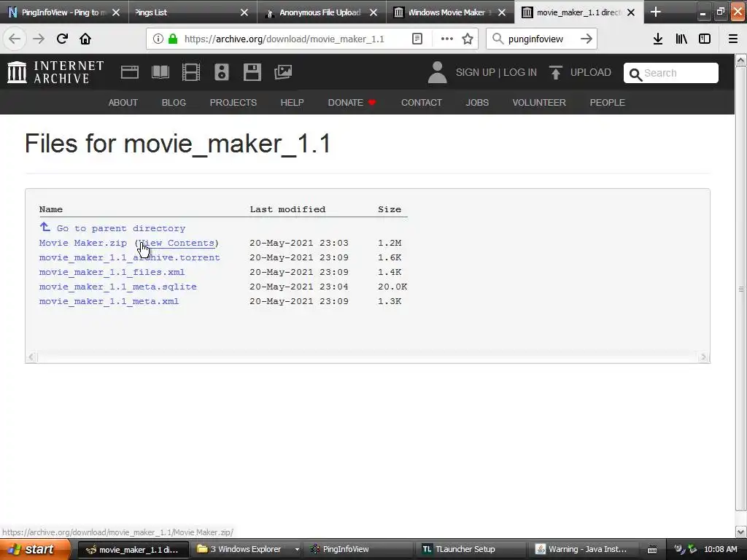Image resolution: width=747 pixels, height=560 pixels.
Task: View Contents of Movie Maker.zip
Action: tap(177, 243)
